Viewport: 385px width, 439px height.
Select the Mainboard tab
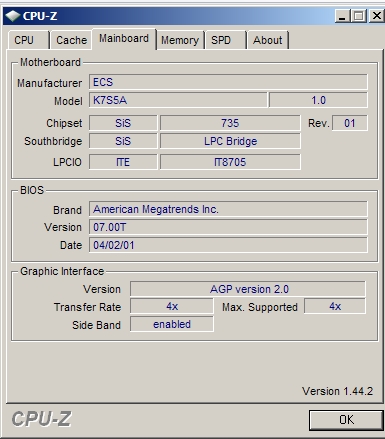124,39
